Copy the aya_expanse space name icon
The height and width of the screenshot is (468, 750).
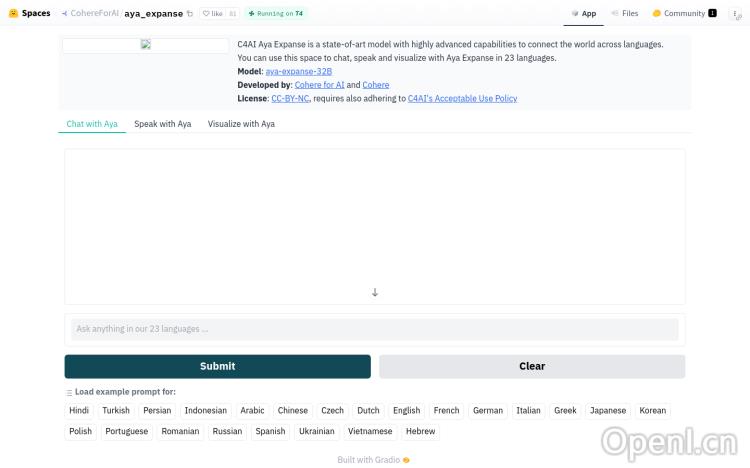click(x=190, y=14)
